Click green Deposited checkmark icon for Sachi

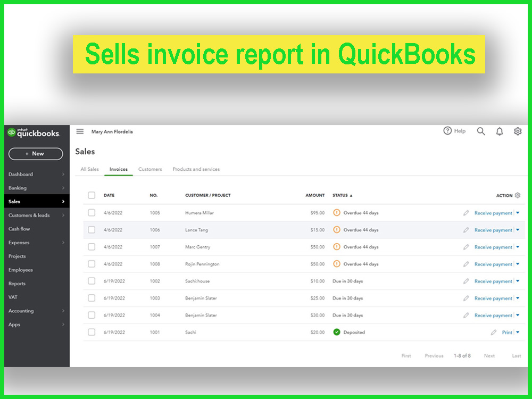click(337, 332)
